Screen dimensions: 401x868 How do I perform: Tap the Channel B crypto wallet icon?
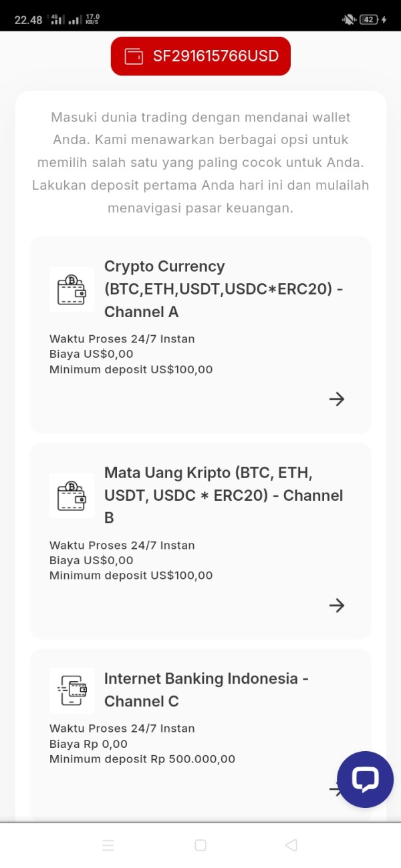(72, 495)
